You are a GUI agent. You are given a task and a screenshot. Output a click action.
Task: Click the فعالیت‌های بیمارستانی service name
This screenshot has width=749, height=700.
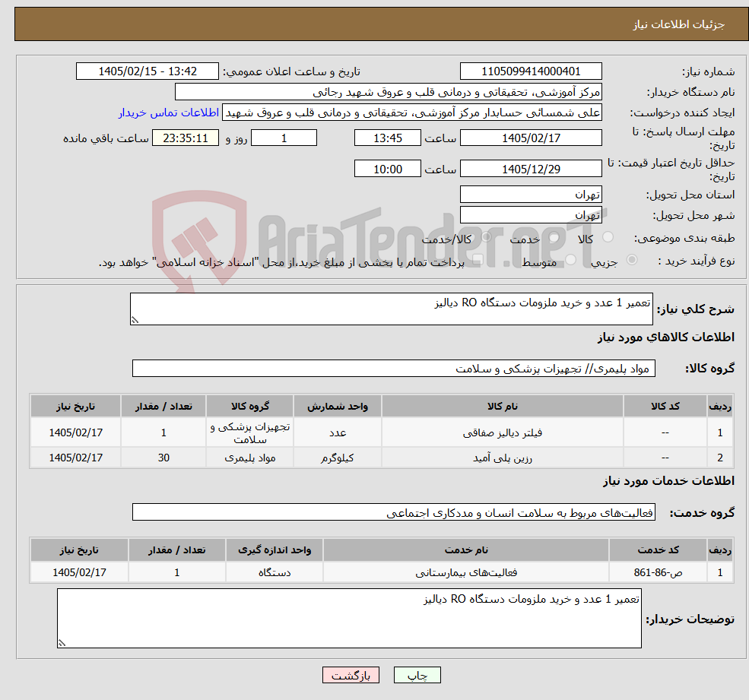[465, 572]
